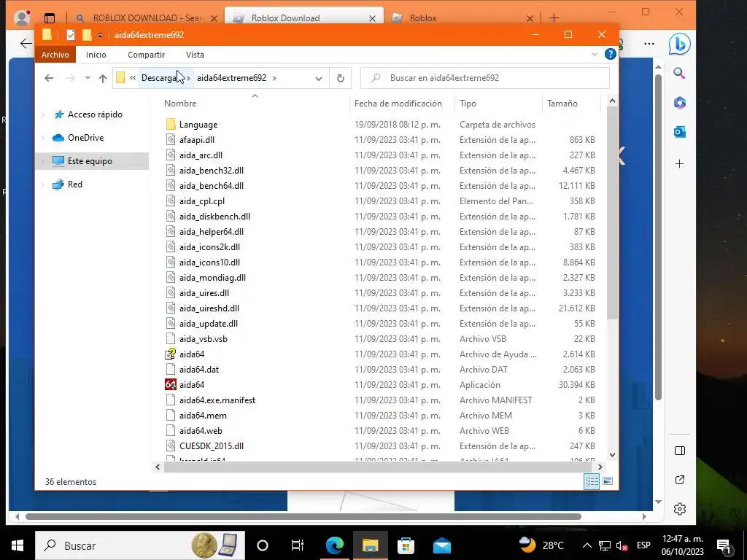Click the Edge sidebar search icon

679,73
